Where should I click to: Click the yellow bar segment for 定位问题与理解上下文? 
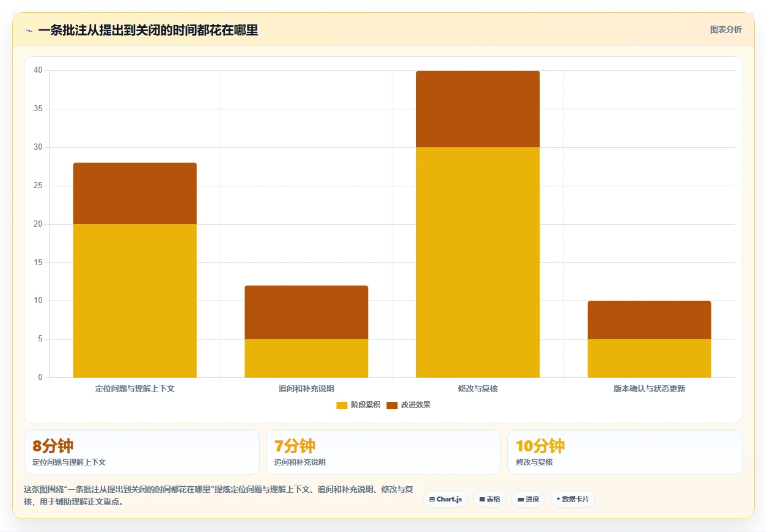pos(135,301)
